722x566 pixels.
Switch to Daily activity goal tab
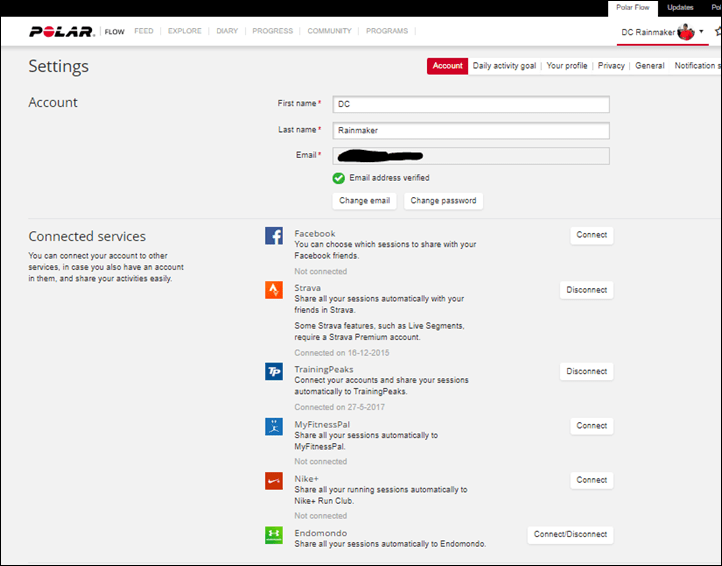(x=504, y=66)
